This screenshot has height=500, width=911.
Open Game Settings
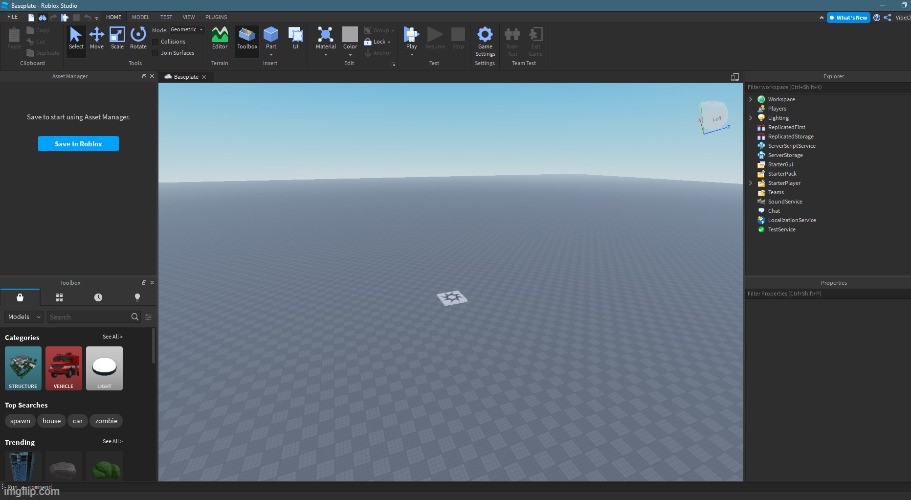click(485, 41)
